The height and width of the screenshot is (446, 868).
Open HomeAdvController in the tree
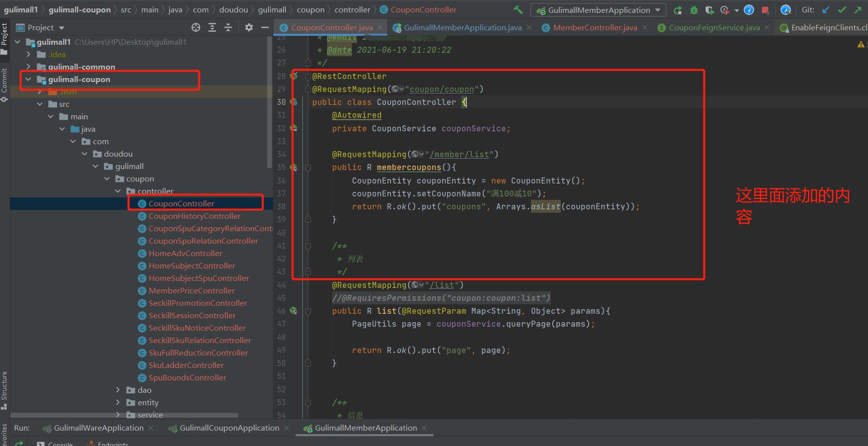185,253
